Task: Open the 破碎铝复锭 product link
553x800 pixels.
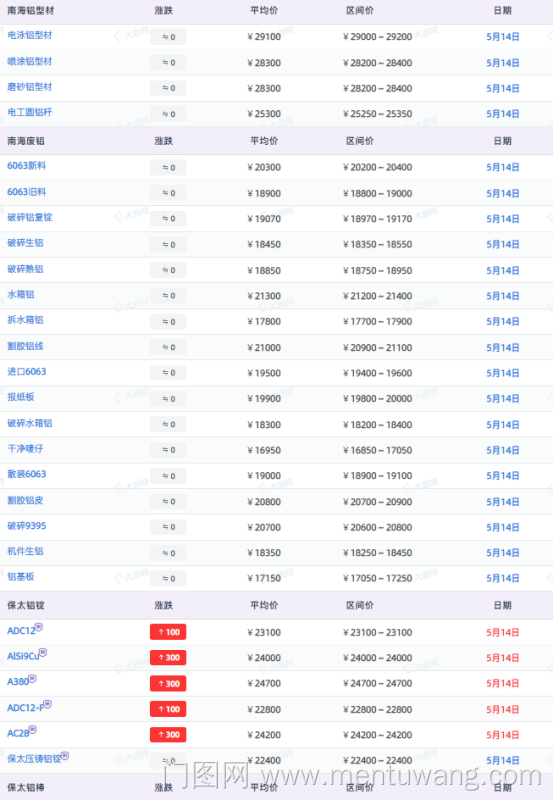Action: (30, 217)
